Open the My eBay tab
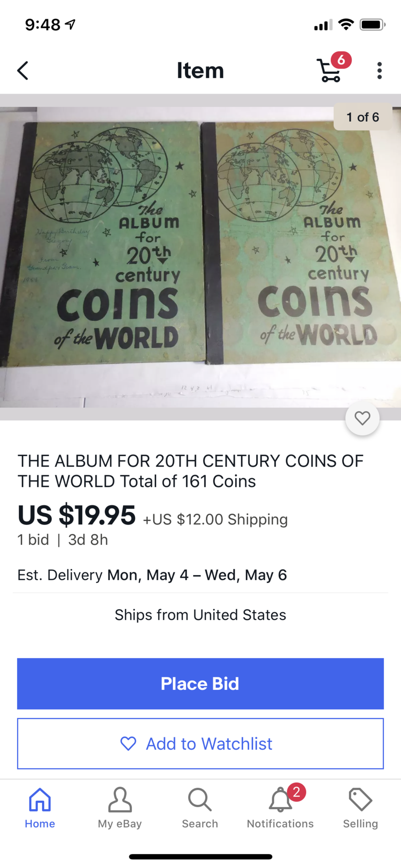401x868 pixels. click(120, 808)
